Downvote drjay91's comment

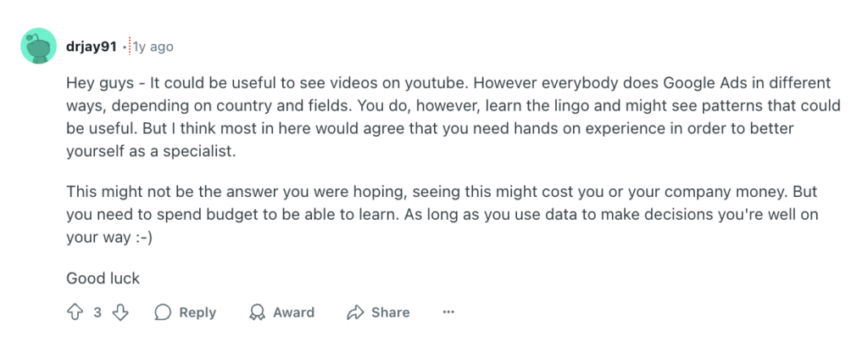pyautogui.click(x=120, y=312)
